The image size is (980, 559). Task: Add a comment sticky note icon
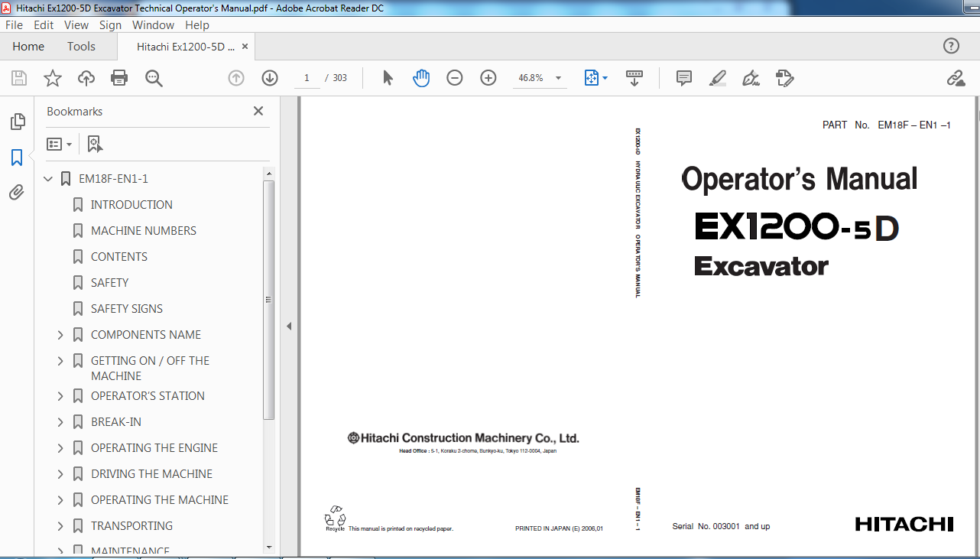point(684,78)
